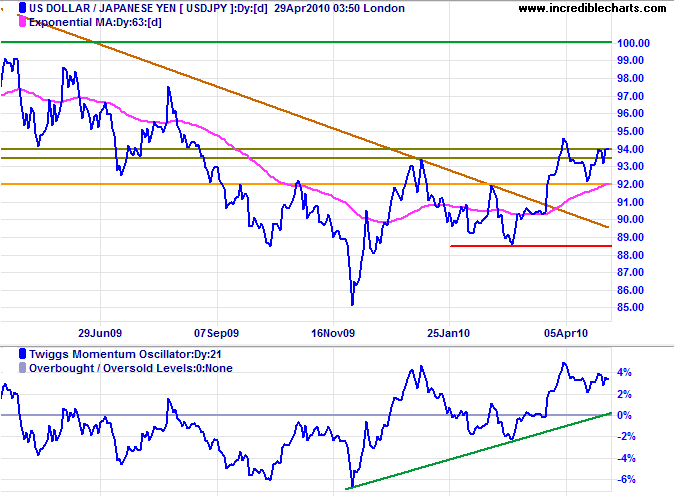Click the 97.00 price axis label
675x500 pixels.
pyautogui.click(x=631, y=96)
